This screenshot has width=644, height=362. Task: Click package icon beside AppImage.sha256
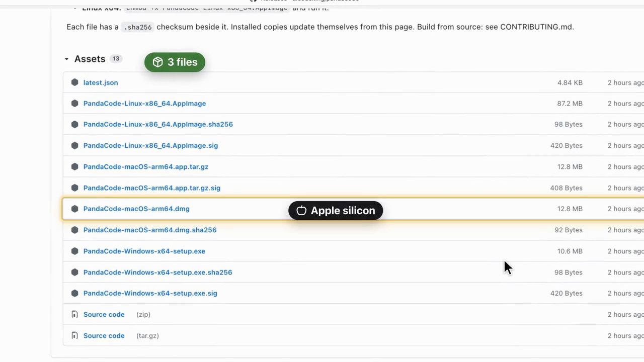[x=74, y=124]
